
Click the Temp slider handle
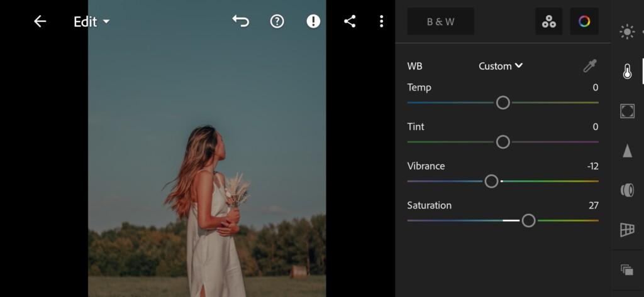click(x=502, y=102)
